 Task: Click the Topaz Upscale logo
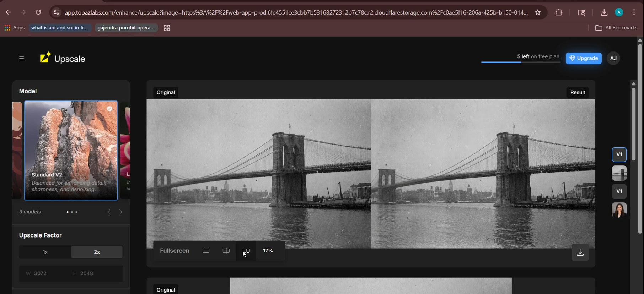click(x=63, y=58)
